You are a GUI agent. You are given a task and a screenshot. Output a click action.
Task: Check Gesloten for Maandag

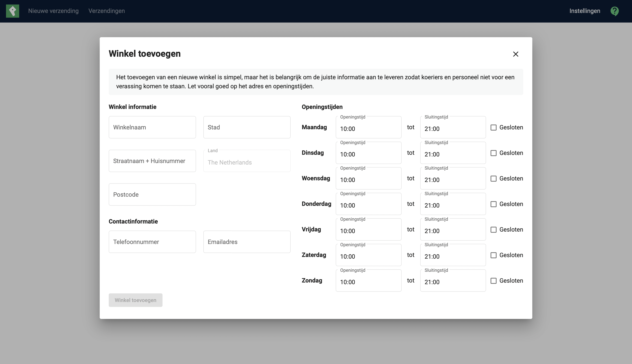tap(493, 128)
